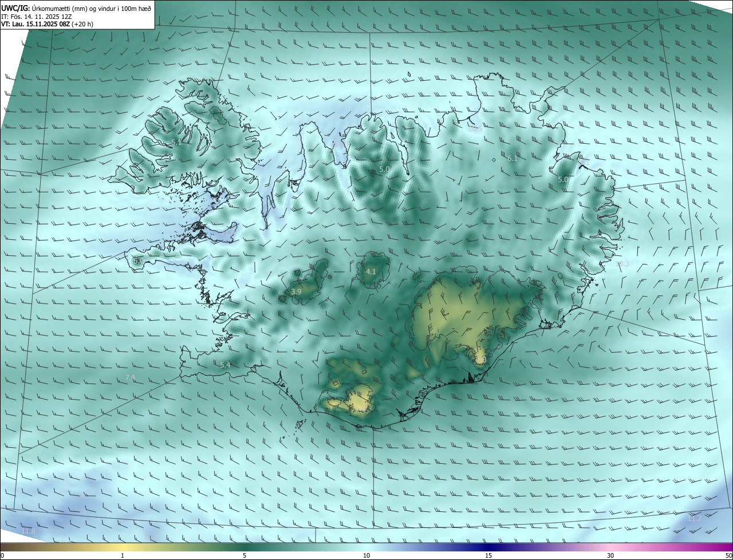
Task: Click the 5.1 value over the Westfjords
Action: 176,142
